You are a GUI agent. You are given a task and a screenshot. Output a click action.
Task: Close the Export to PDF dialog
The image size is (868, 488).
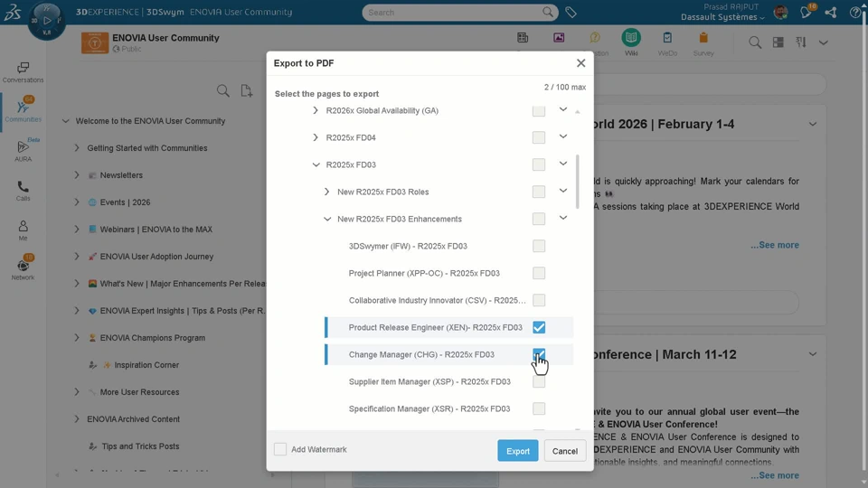click(x=580, y=63)
